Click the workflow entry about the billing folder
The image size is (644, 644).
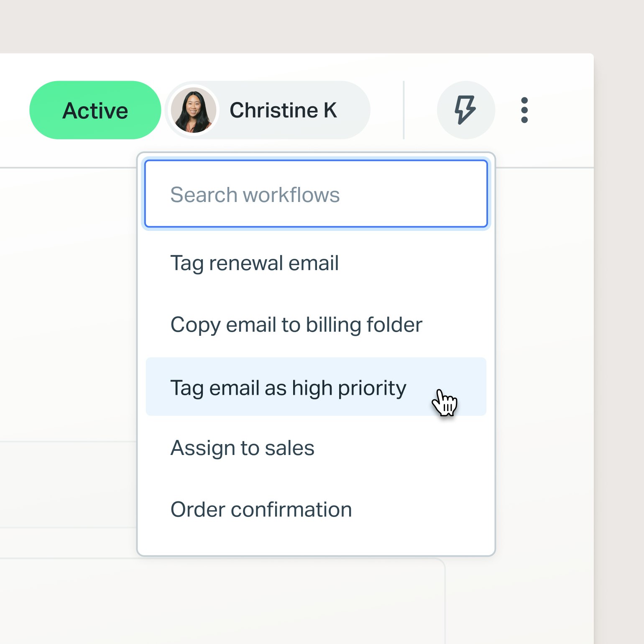pos(296,325)
